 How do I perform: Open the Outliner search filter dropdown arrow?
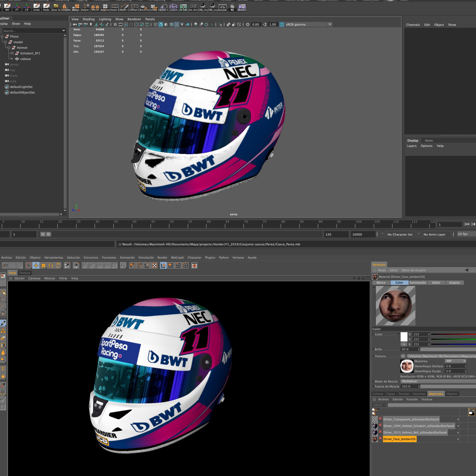[x=64, y=31]
